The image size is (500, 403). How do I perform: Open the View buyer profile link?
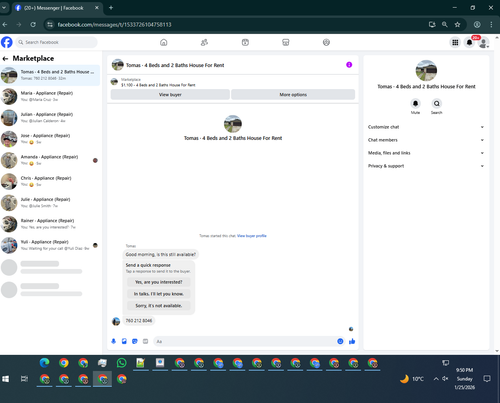tap(252, 236)
